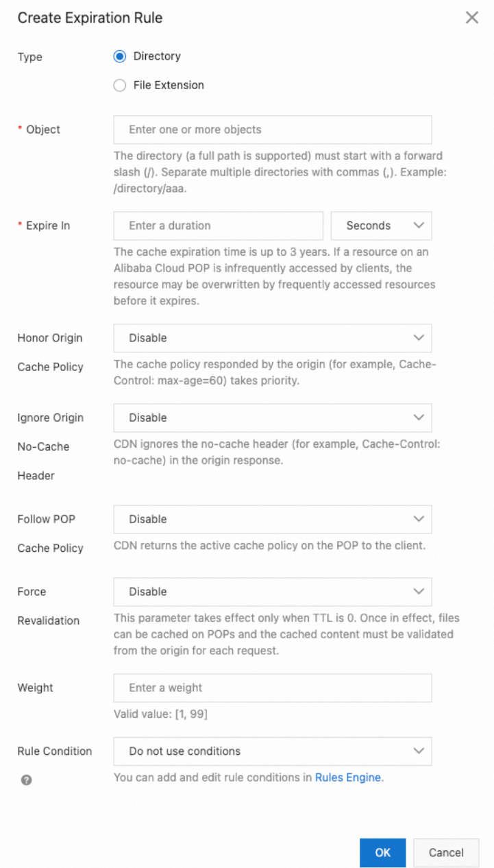Click the Rule Condition help icon
The height and width of the screenshot is (868, 494).
pyautogui.click(x=26, y=780)
